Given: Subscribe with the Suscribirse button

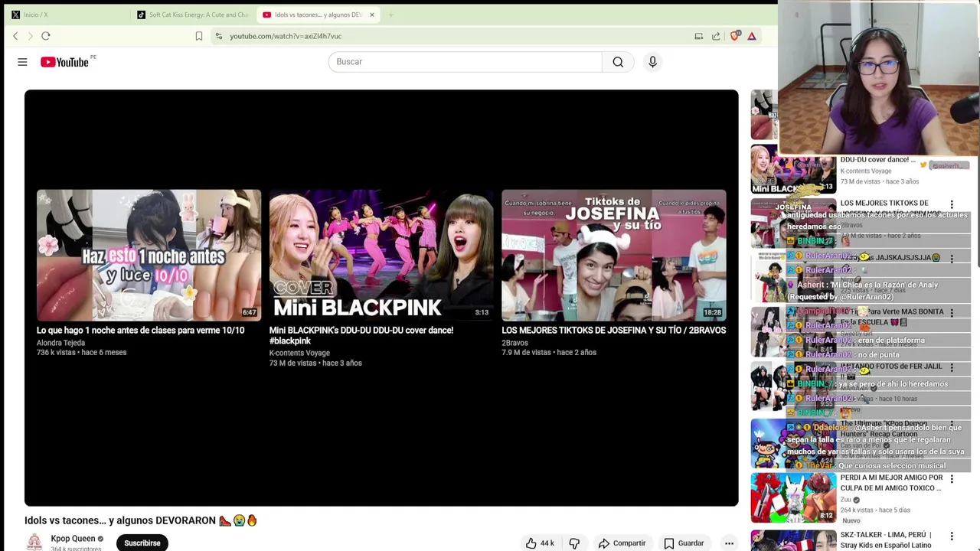Looking at the screenshot, I should coord(142,543).
